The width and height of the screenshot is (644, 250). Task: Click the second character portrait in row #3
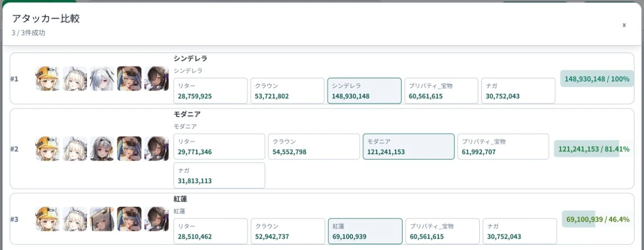point(75,219)
